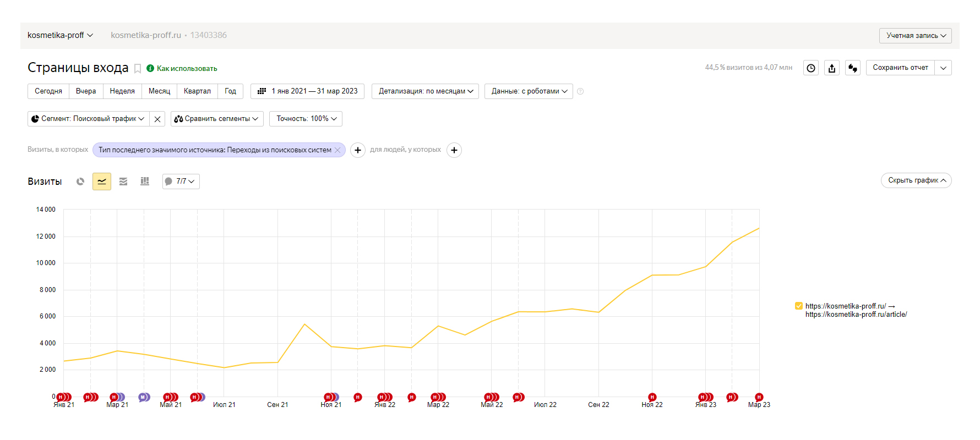Viewport: 980px width, 440px height.
Task: Select the Квартал period tab
Action: pyautogui.click(x=197, y=91)
